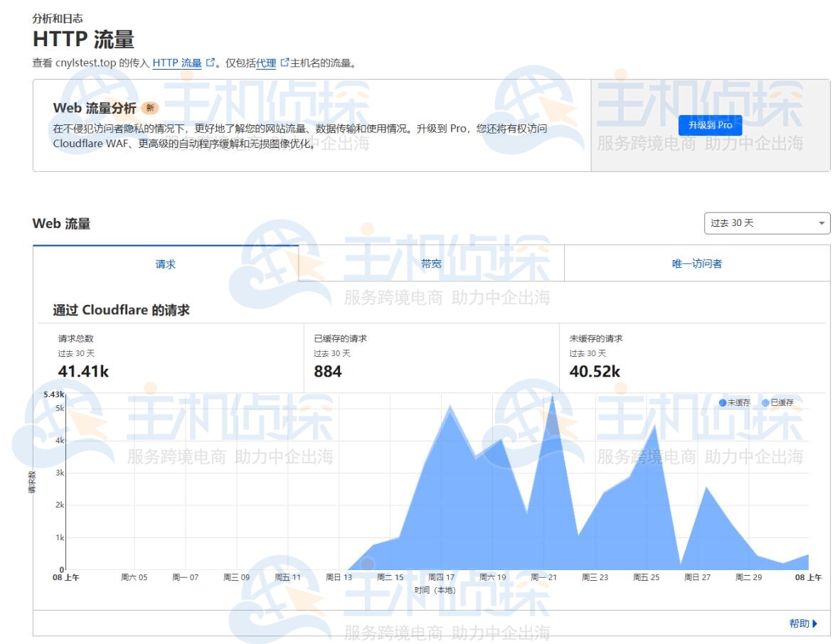Click the 已缓存 legend dot above the chart
This screenshot has height=644, width=840.
click(x=766, y=402)
